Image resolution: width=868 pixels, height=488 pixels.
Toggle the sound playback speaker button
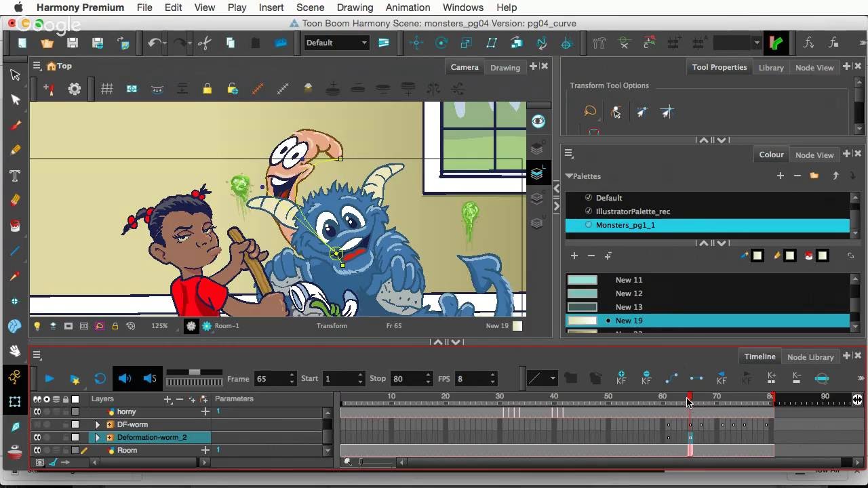click(125, 378)
